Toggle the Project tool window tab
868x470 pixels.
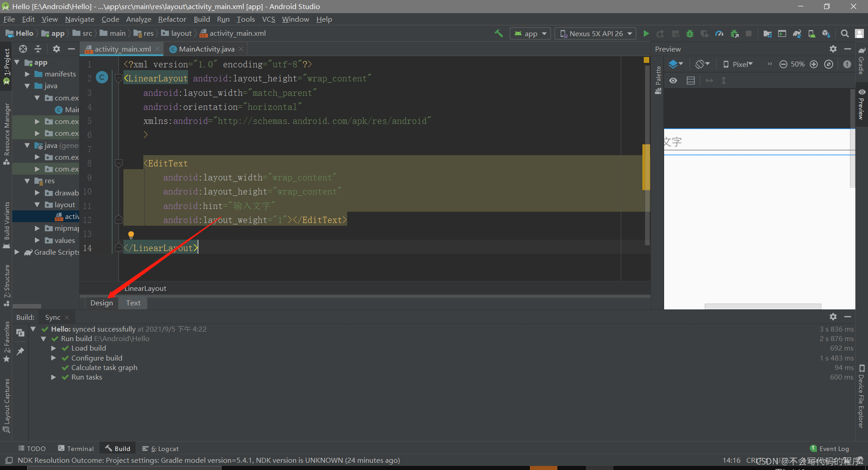(6, 66)
